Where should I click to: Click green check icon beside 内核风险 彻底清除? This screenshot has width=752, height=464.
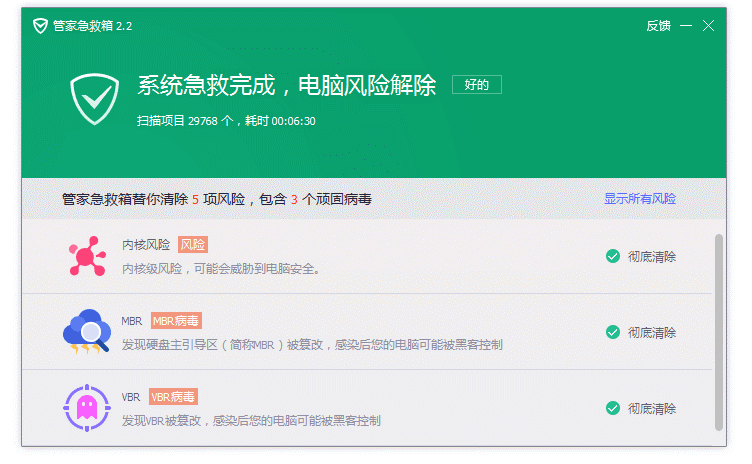click(612, 256)
